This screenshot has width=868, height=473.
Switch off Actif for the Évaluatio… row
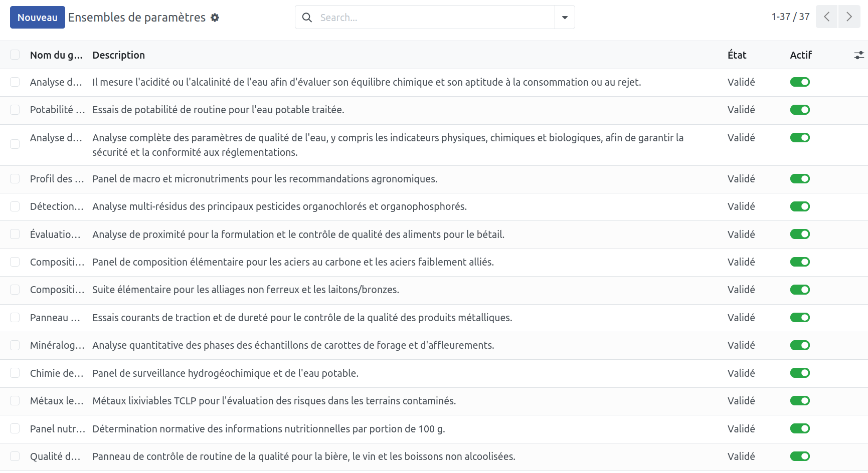[x=800, y=234]
